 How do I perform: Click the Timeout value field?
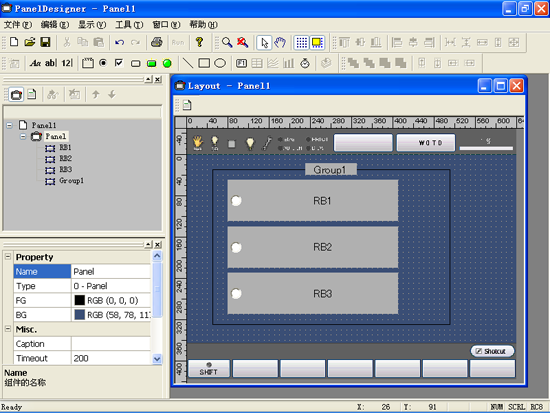click(x=111, y=358)
